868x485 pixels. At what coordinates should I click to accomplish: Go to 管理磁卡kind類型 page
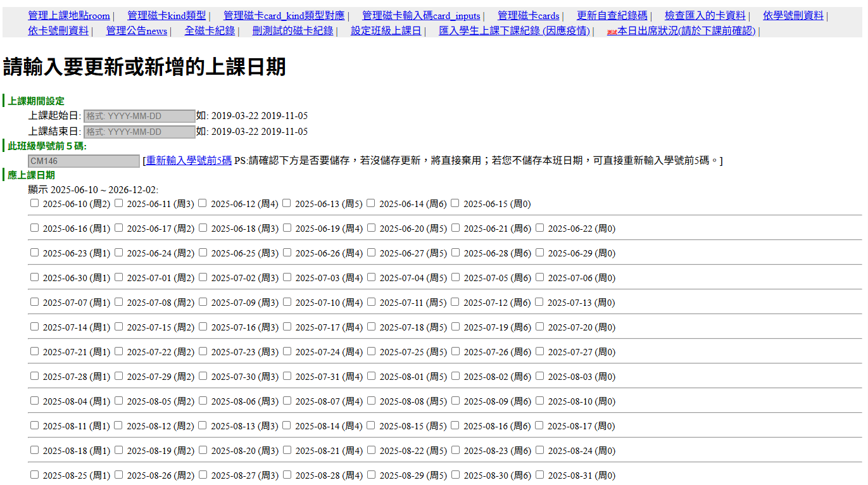167,15
